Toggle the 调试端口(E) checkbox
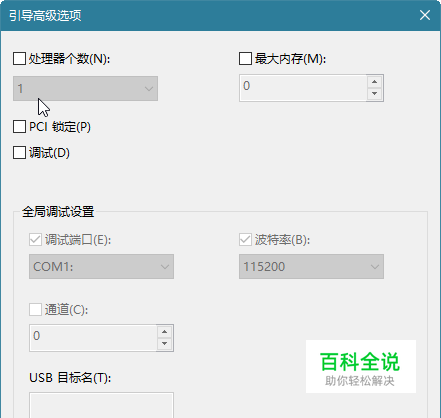Image resolution: width=441 pixels, height=418 pixels. tap(35, 240)
